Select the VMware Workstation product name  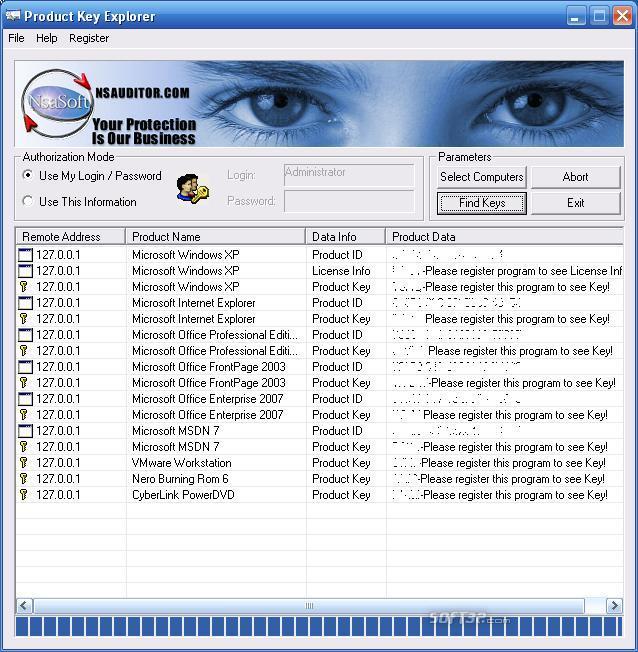pos(182,462)
